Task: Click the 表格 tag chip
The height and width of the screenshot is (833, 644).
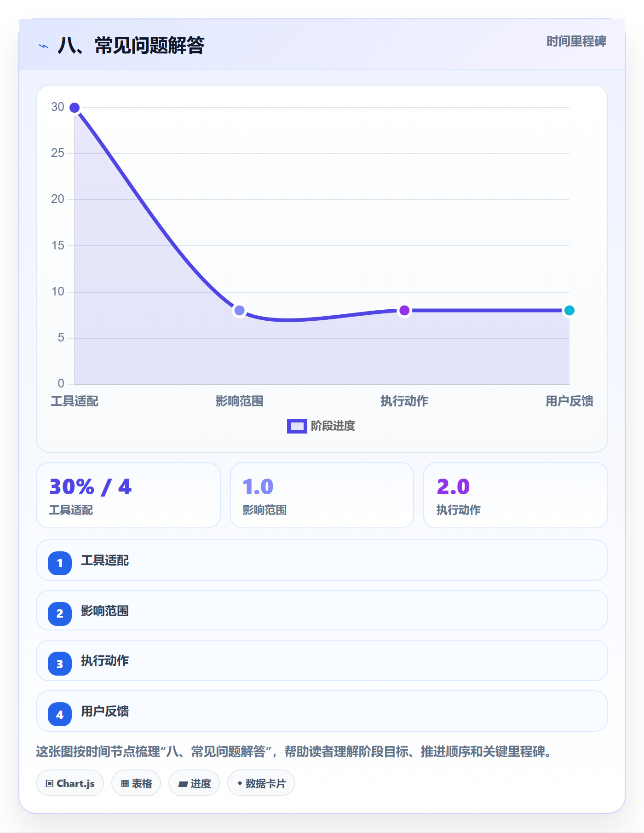Action: coord(136,783)
